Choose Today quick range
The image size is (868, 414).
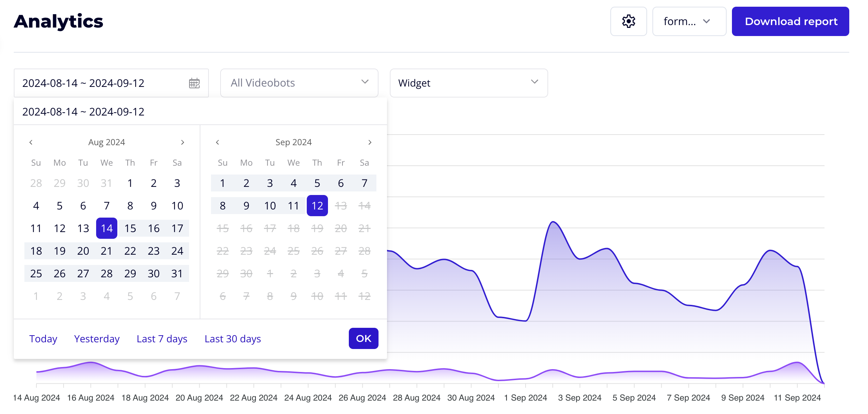(43, 339)
